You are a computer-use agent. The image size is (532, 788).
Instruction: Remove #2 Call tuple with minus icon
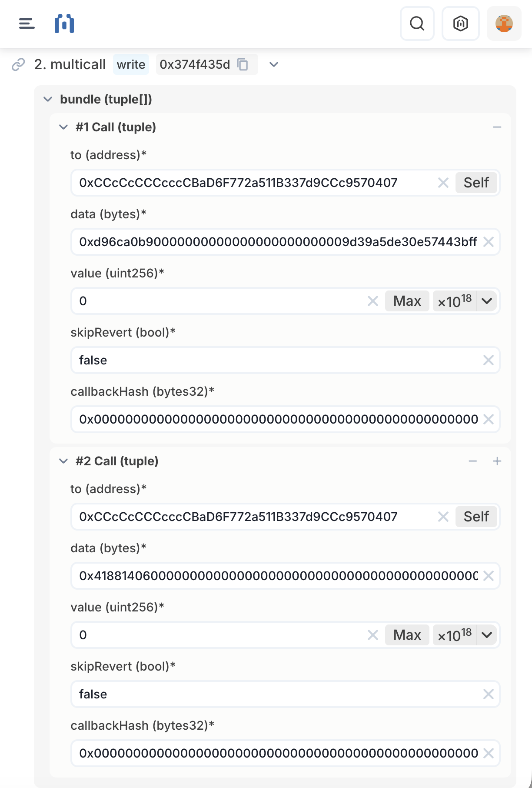(x=473, y=461)
